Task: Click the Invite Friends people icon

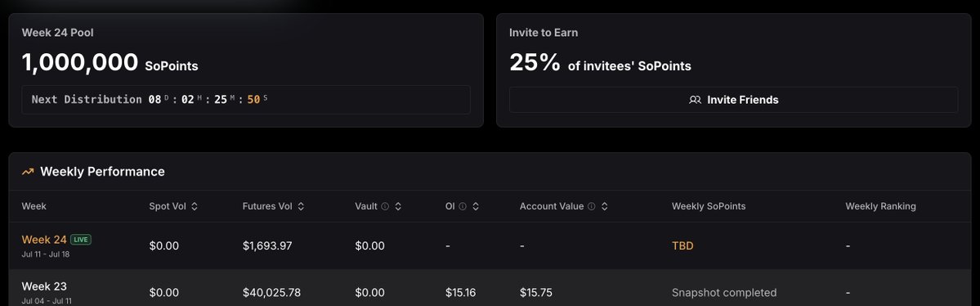Action: pyautogui.click(x=695, y=100)
